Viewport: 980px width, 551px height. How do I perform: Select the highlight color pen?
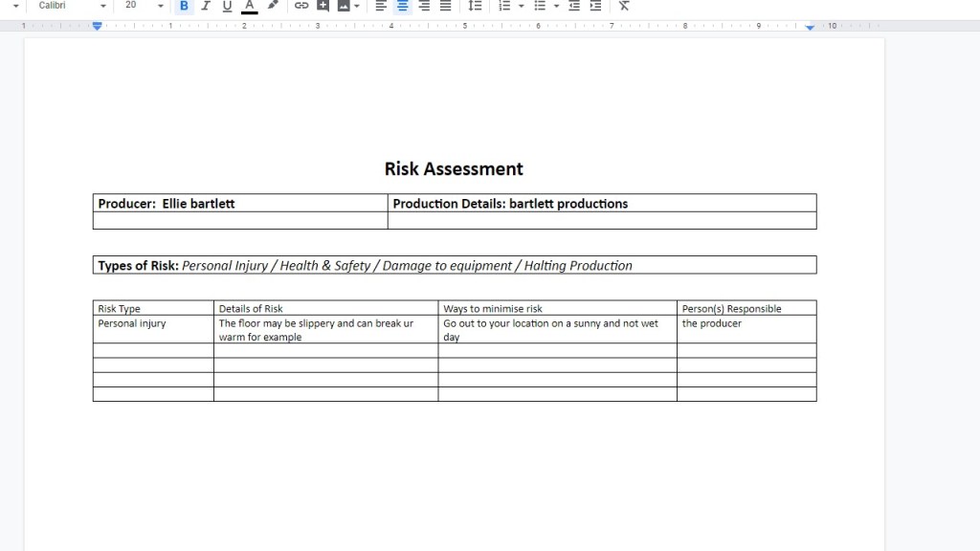tap(273, 6)
